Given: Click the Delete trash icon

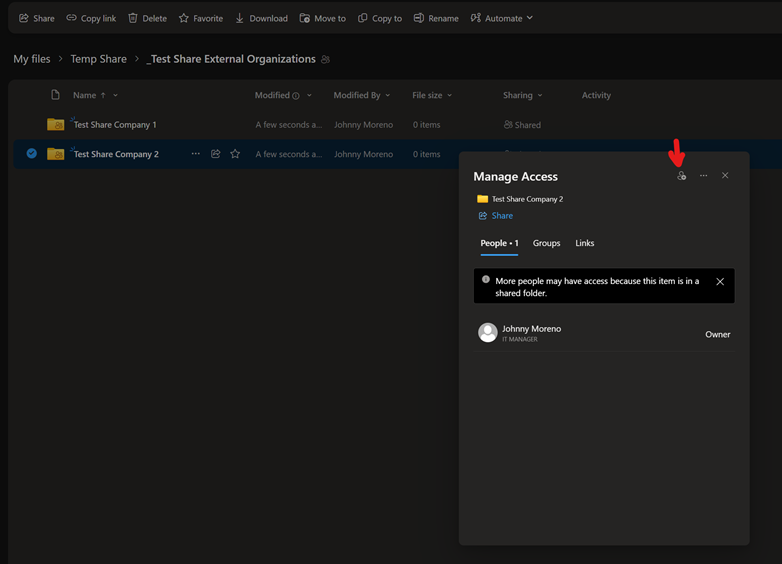Looking at the screenshot, I should [x=133, y=18].
